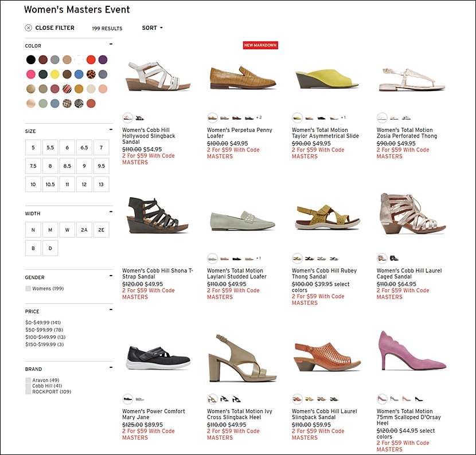Open Women's Power Comfort Mary Jane link
The height and width of the screenshot is (455, 476).
(153, 414)
